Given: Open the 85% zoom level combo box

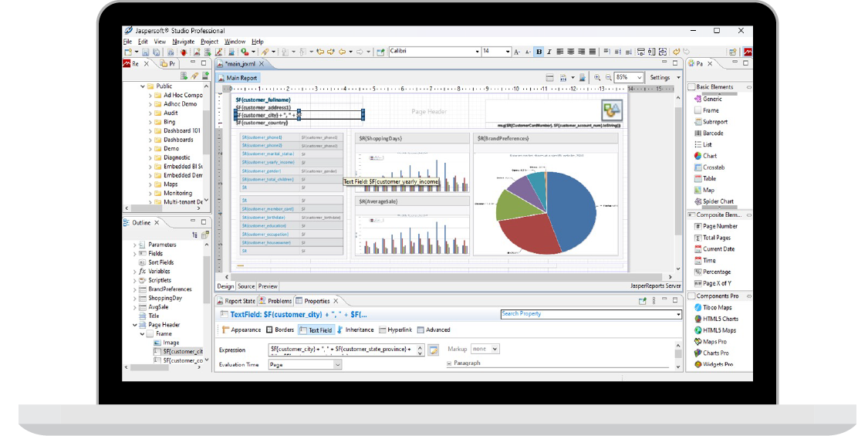Looking at the screenshot, I should pos(630,78).
